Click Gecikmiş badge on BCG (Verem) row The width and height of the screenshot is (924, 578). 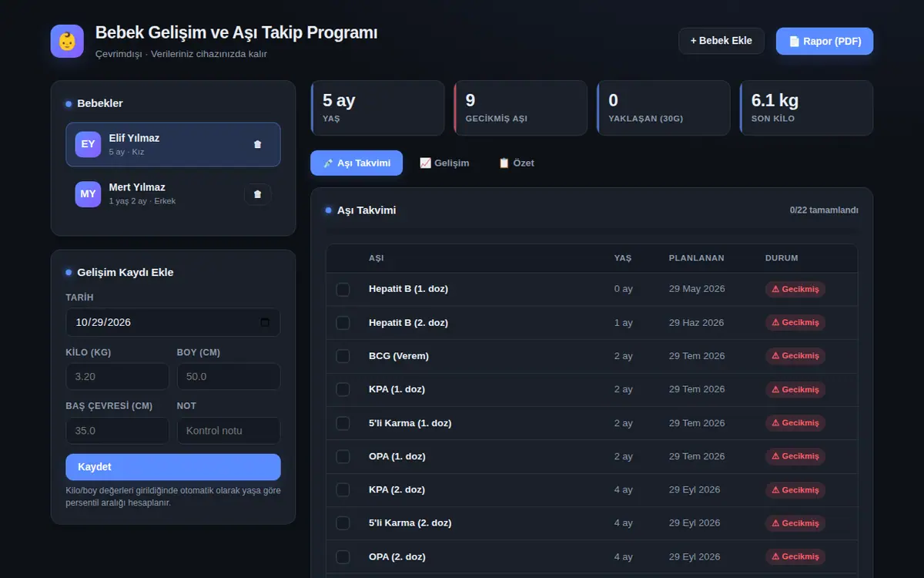pos(795,356)
